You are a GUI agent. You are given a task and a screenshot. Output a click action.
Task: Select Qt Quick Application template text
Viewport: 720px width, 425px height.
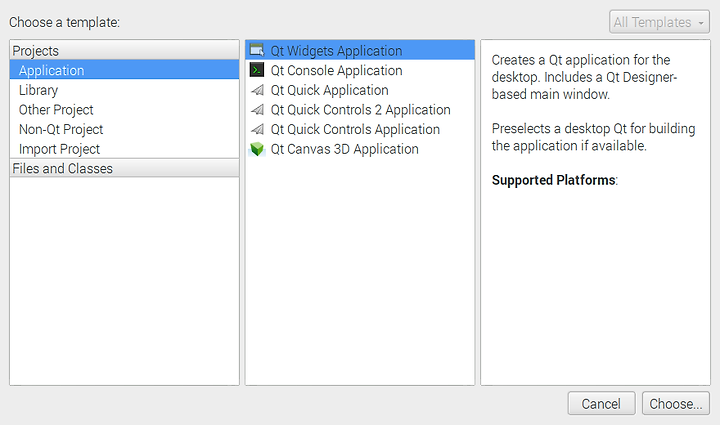coord(329,90)
